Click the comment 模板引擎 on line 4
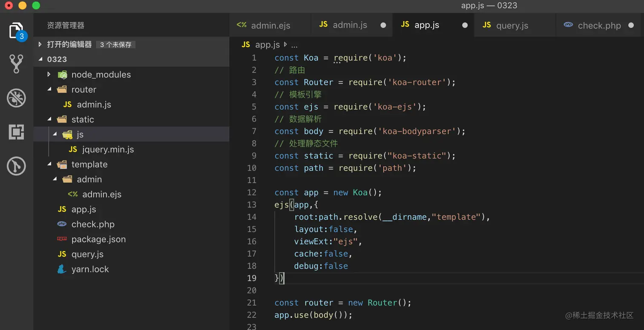This screenshot has height=330, width=644. click(x=305, y=95)
